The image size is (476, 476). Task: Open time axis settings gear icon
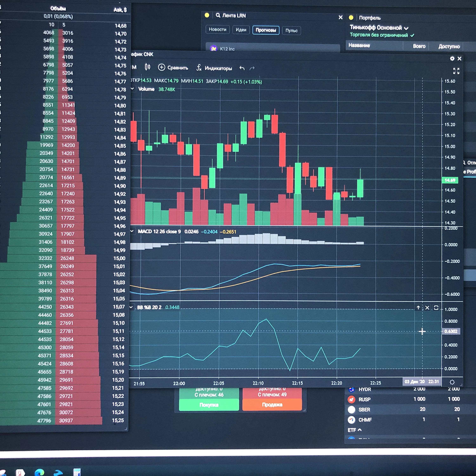tap(452, 382)
